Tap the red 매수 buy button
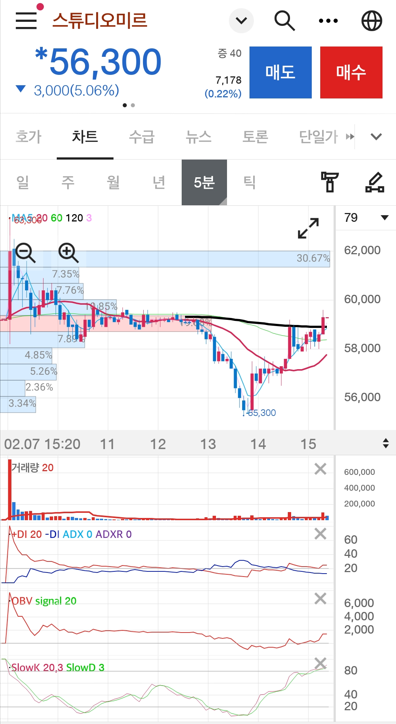This screenshot has width=396, height=724. coord(351,72)
